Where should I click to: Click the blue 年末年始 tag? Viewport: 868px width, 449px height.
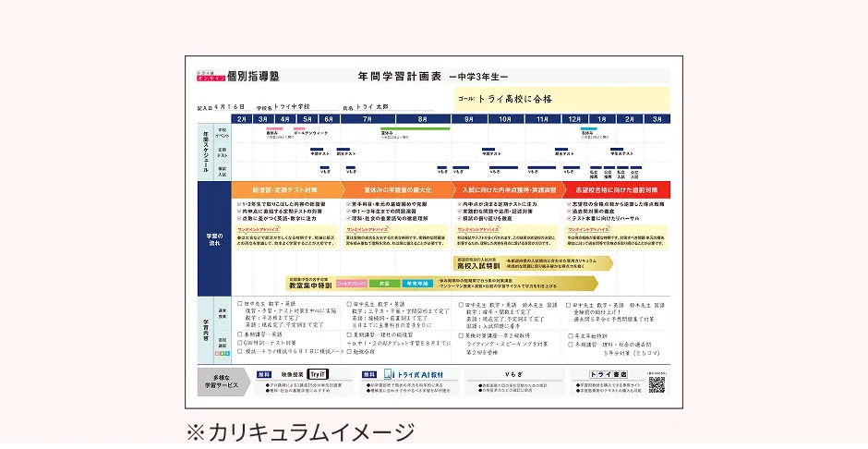coord(417,284)
